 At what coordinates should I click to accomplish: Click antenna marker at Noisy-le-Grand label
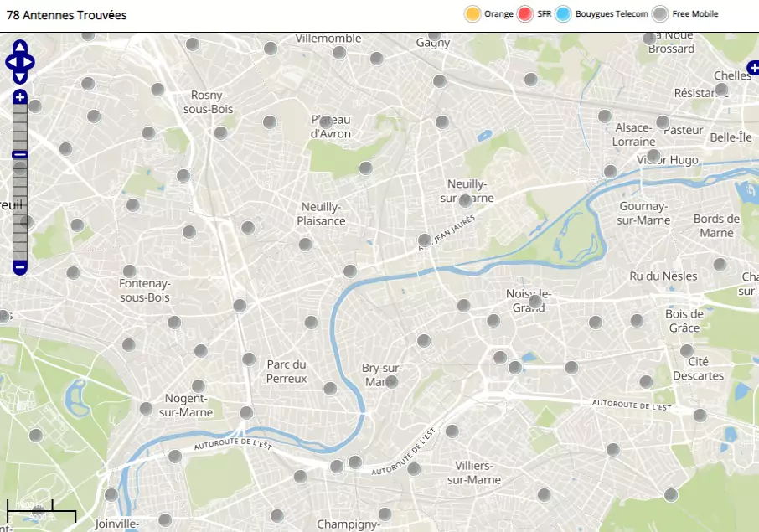pos(534,301)
